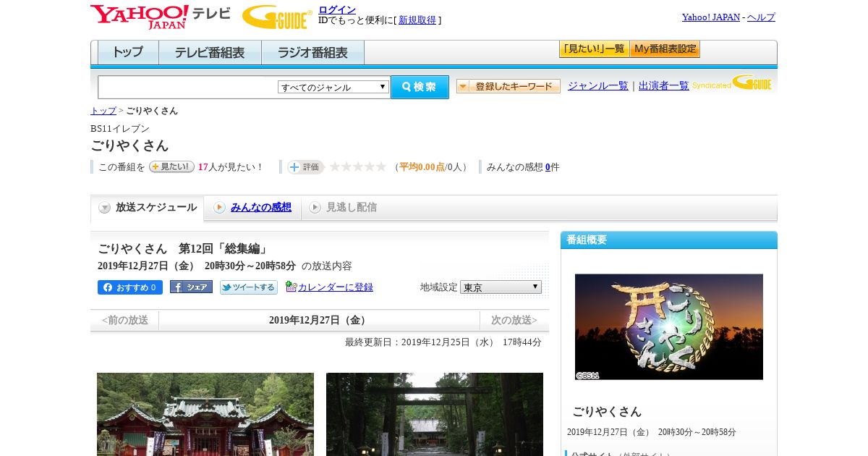Screen dimensions: 868x456
Task: Focus the program search input field
Action: [188, 87]
